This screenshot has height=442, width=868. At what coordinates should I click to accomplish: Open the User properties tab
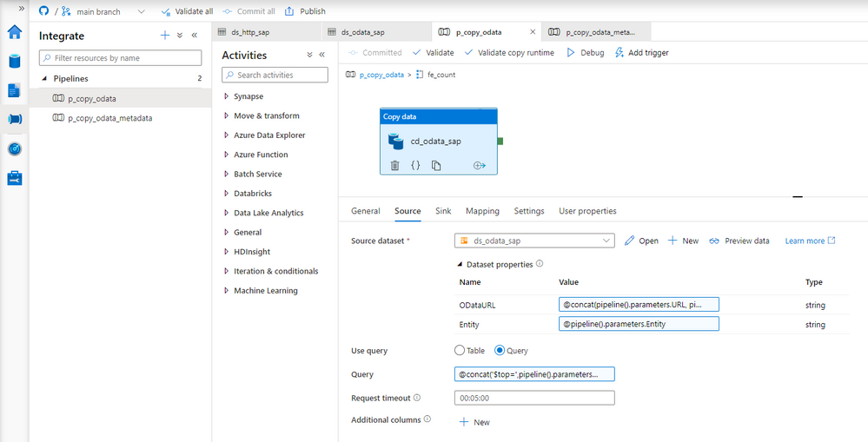tap(587, 211)
